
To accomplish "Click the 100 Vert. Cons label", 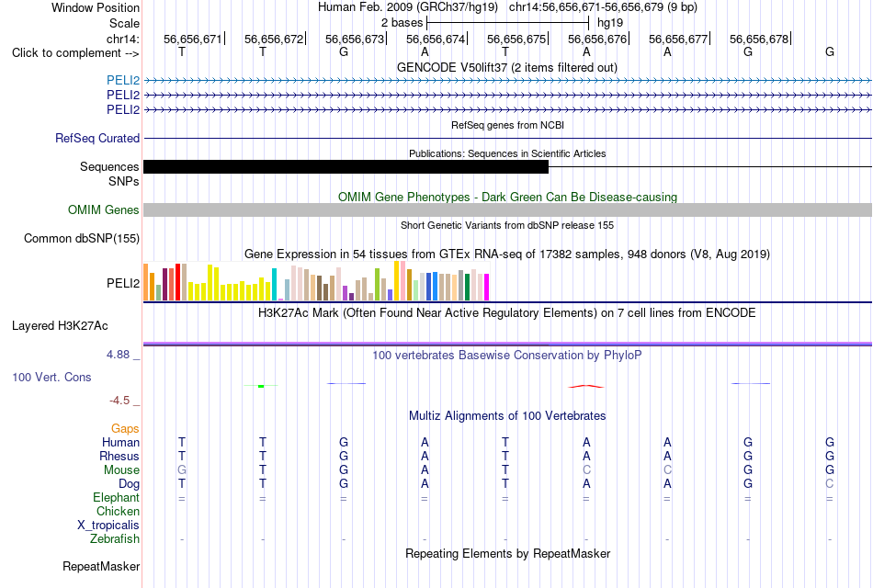I will (51, 377).
